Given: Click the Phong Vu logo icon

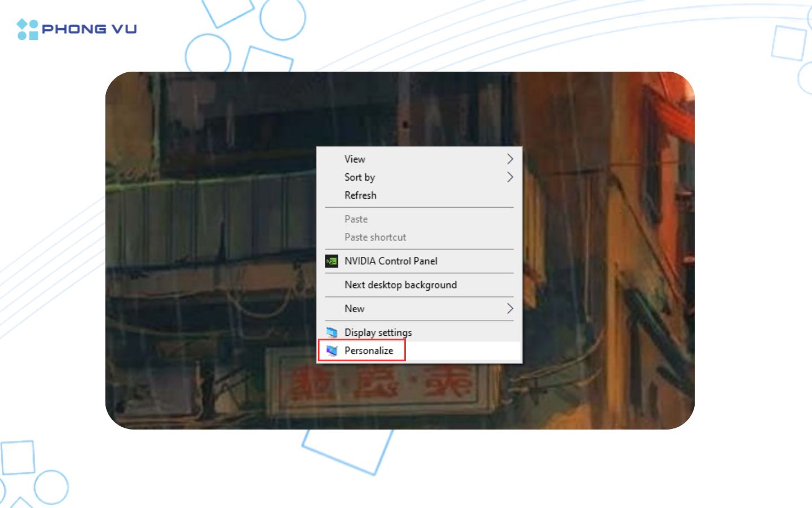Looking at the screenshot, I should (27, 29).
